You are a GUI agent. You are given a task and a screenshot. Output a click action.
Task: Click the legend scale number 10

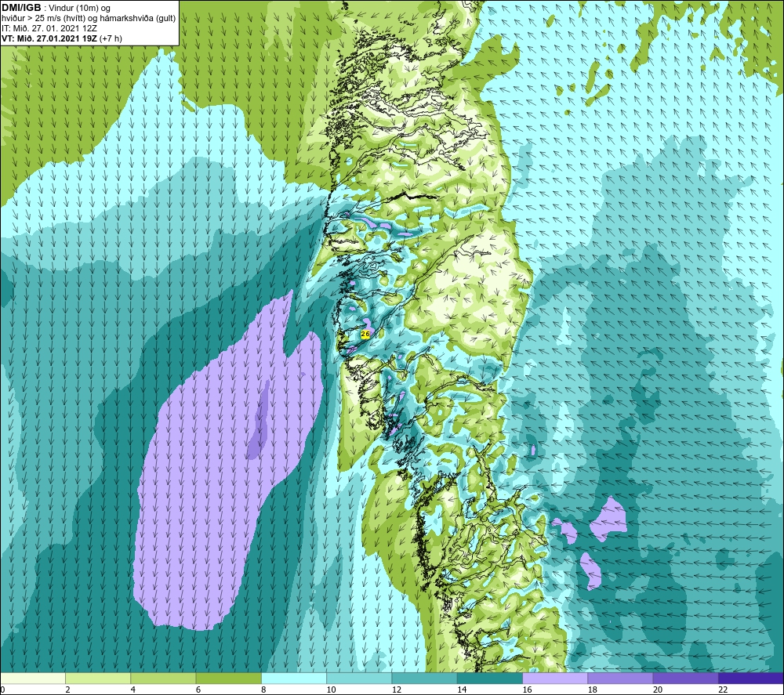(332, 690)
